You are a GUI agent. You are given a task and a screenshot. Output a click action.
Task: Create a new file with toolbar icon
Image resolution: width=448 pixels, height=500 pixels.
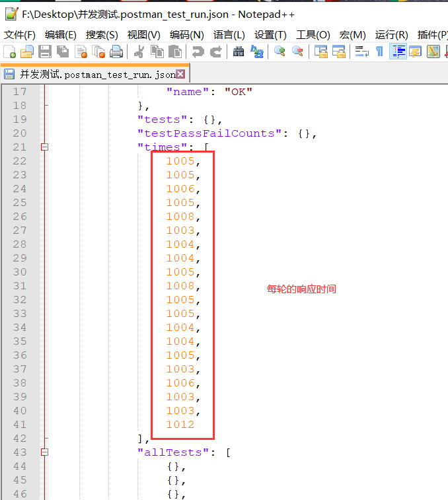(9, 52)
